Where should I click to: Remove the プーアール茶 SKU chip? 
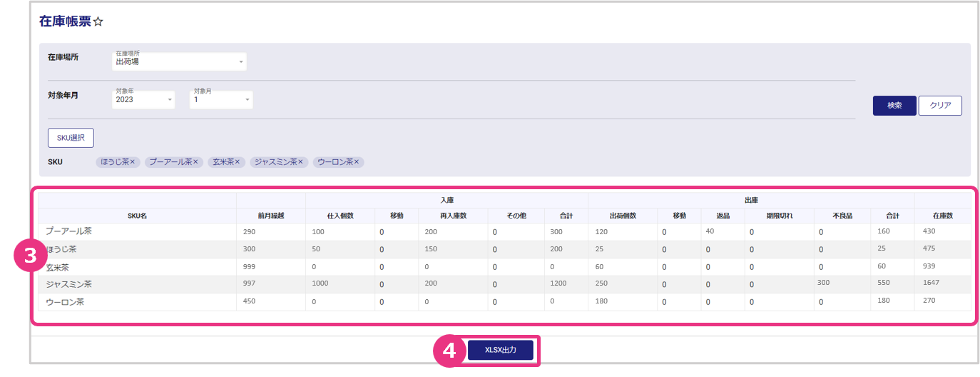(195, 162)
